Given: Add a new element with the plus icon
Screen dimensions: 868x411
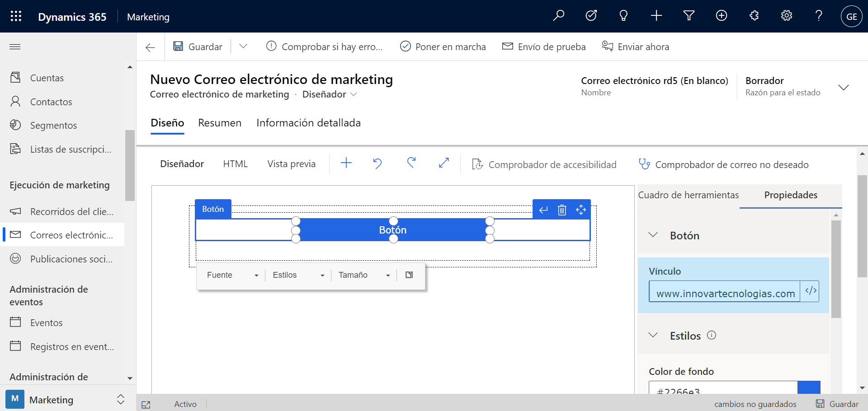Looking at the screenshot, I should point(346,163).
